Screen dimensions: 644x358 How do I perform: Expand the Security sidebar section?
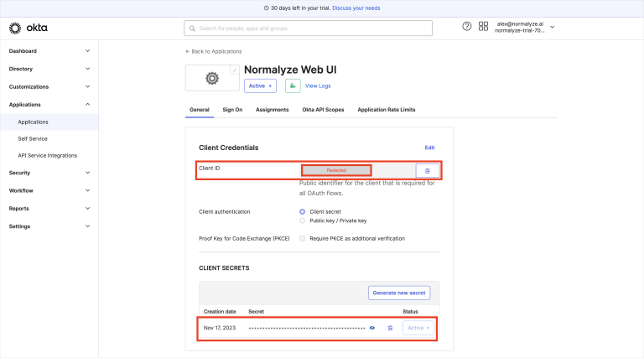pyautogui.click(x=49, y=173)
